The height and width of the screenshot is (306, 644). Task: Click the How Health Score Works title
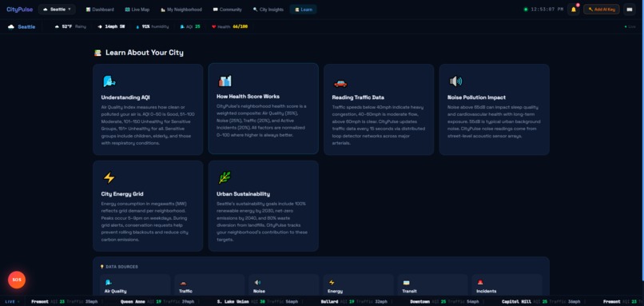pos(248,97)
